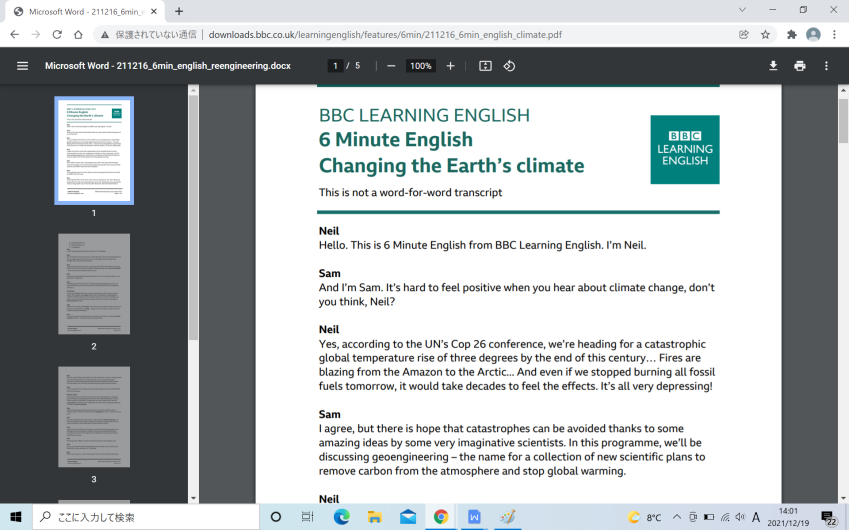Show hidden system tray icons

(676, 517)
